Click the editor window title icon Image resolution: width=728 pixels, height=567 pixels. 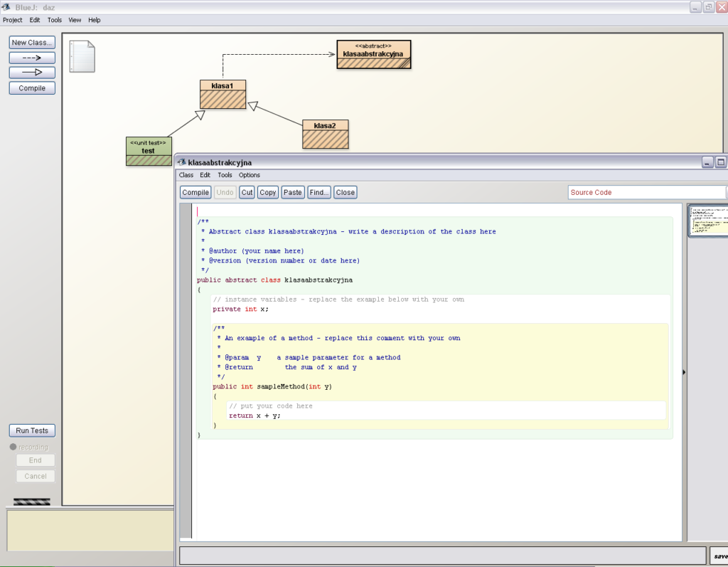(181, 163)
